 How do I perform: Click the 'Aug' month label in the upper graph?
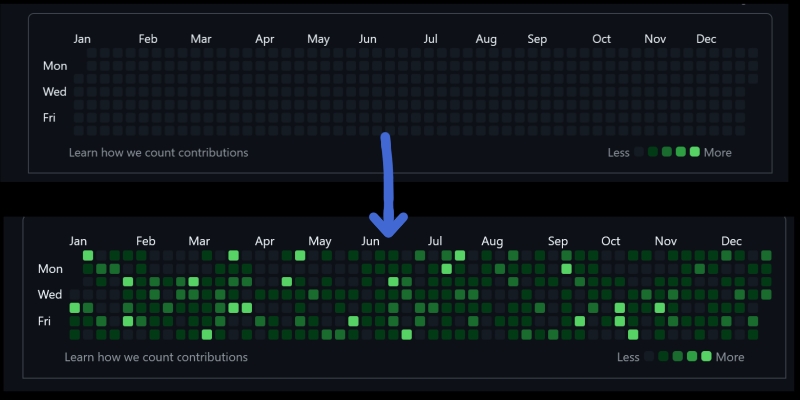click(x=486, y=39)
